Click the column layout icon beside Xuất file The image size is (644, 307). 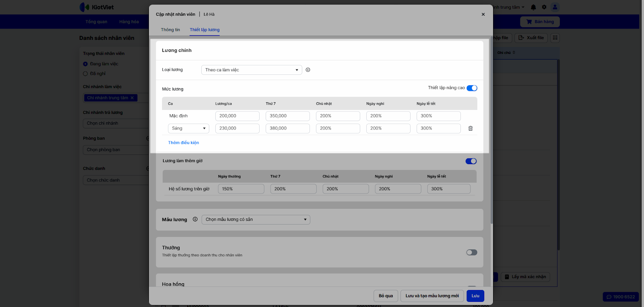[x=555, y=38]
